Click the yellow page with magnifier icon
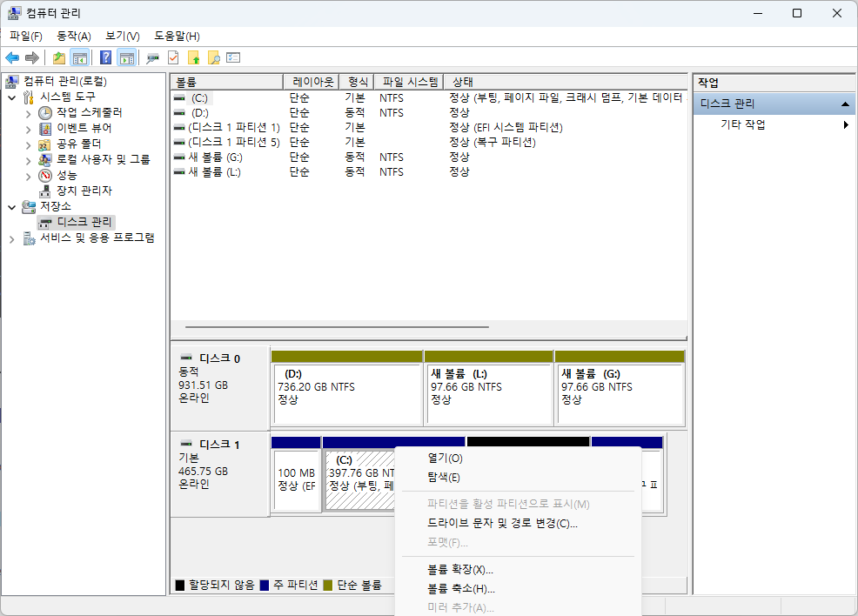858x616 pixels. [214, 57]
